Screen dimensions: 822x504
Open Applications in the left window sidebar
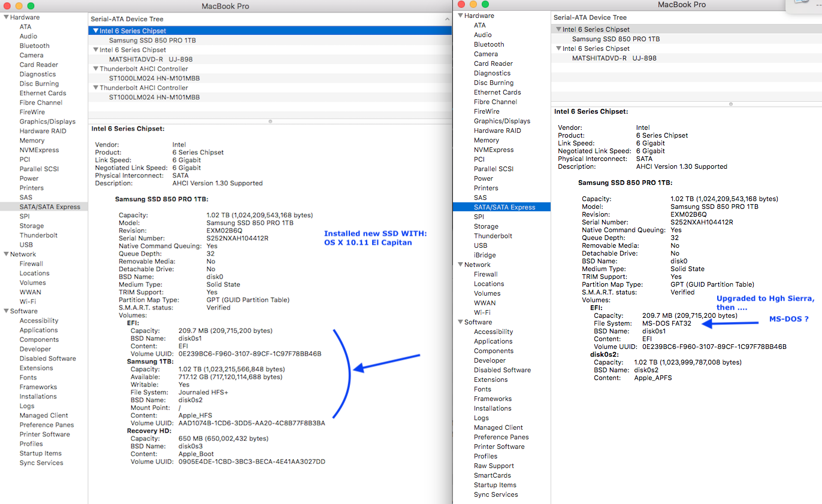pyautogui.click(x=38, y=330)
